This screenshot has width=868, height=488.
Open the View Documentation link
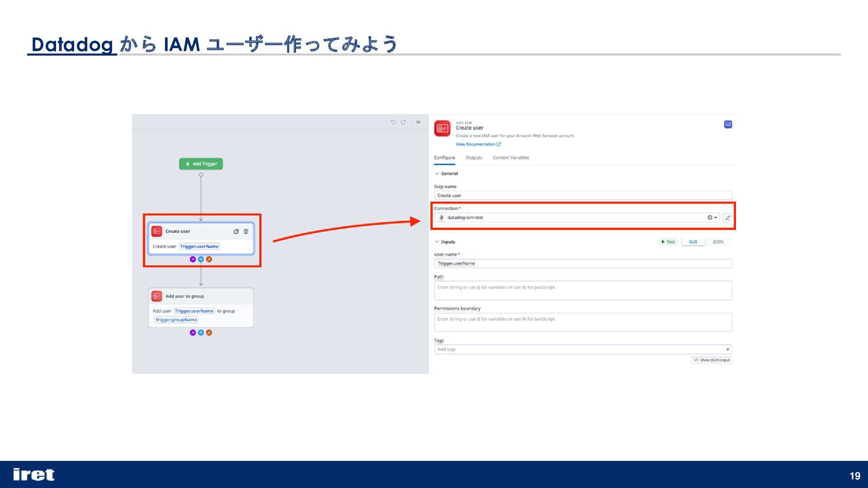pyautogui.click(x=478, y=144)
